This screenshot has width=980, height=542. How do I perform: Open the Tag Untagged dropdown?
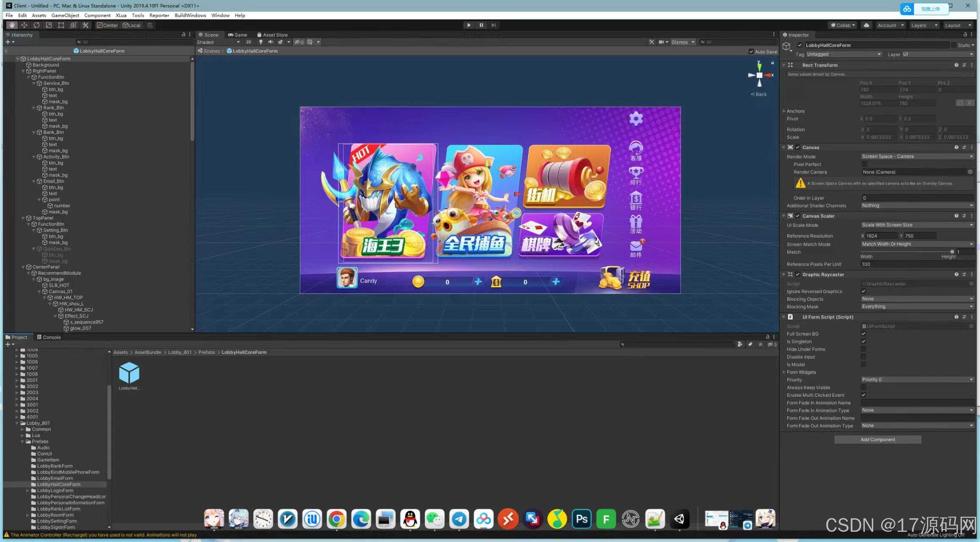coord(844,54)
